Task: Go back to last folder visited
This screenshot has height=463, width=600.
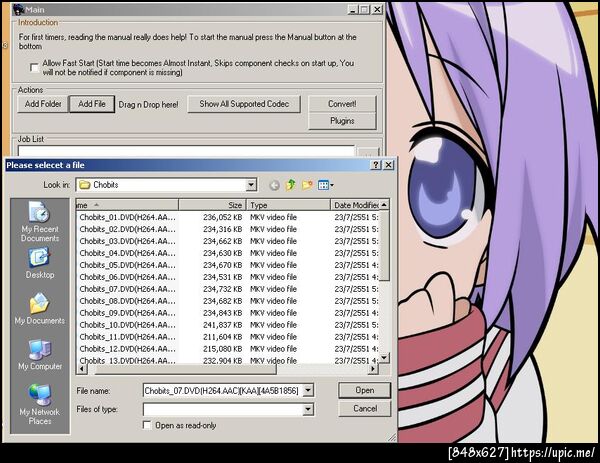Action: [274, 185]
